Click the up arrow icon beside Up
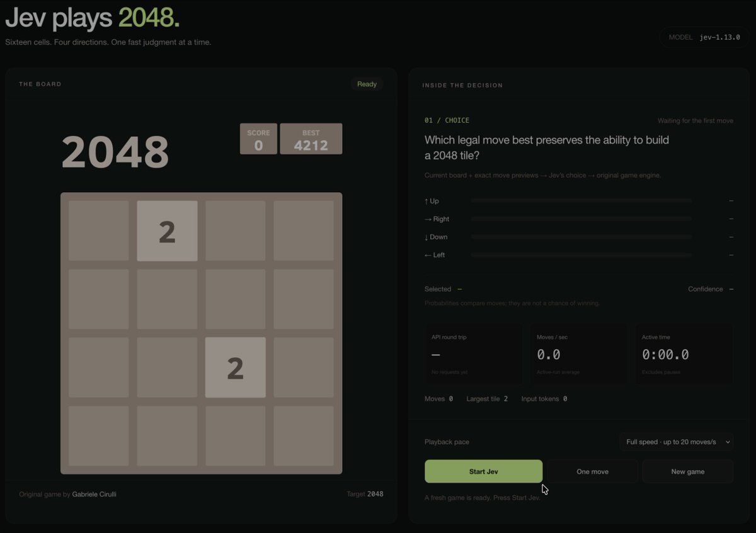Image resolution: width=756 pixels, height=533 pixels. [x=427, y=201]
